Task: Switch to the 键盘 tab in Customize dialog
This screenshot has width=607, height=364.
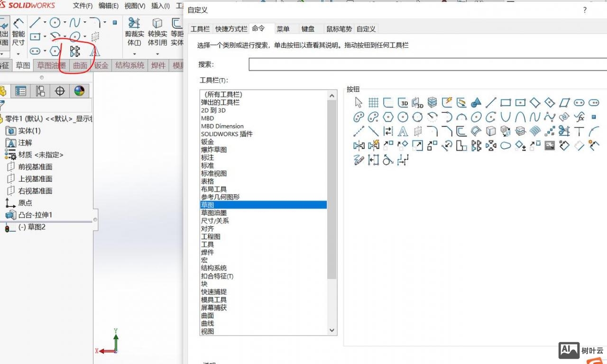Action: click(x=308, y=29)
